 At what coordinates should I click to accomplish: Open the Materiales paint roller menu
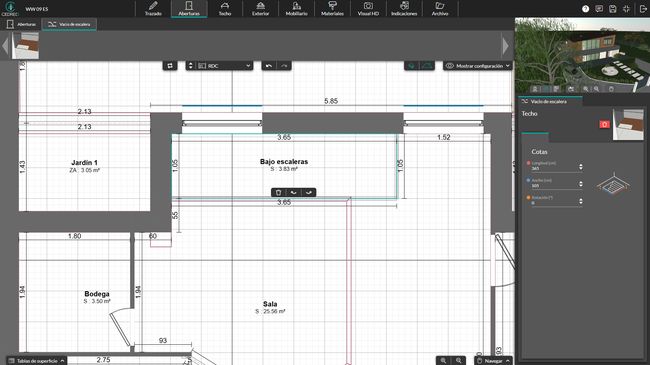click(332, 9)
